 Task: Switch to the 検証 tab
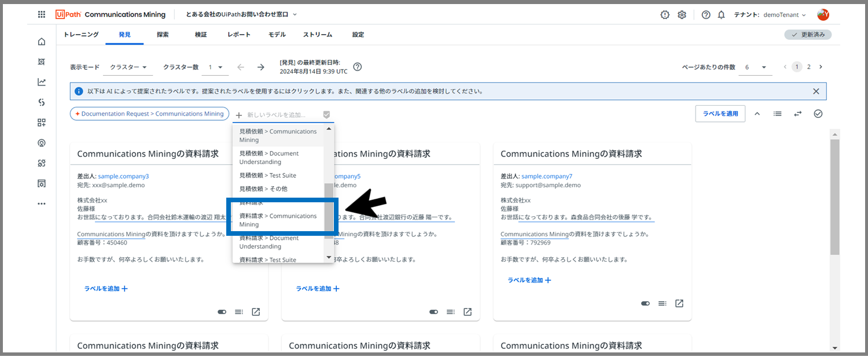201,35
